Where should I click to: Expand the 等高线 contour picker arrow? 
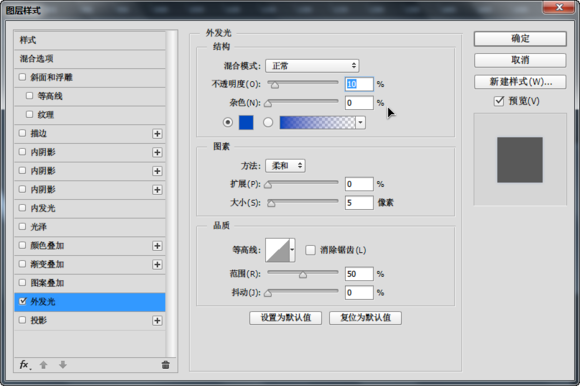pos(292,250)
